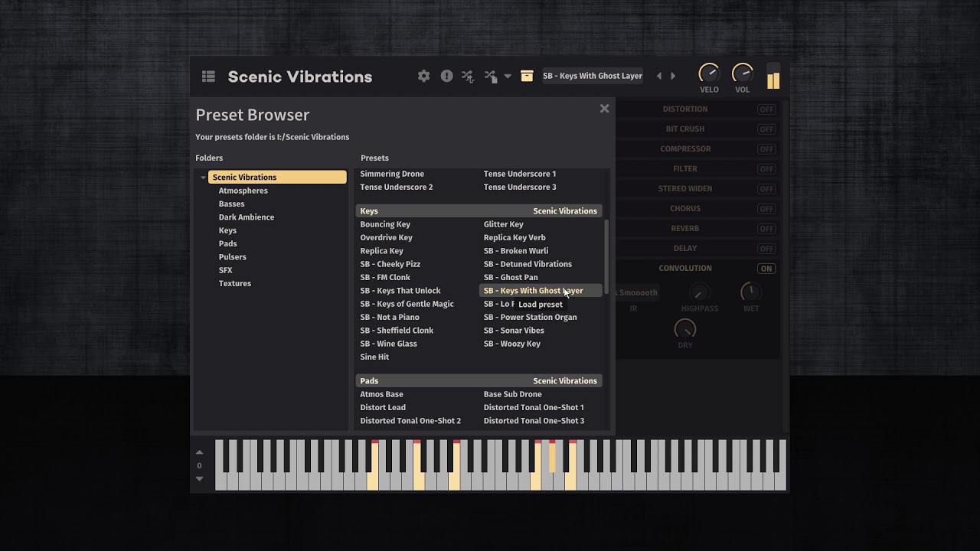Load the SB - Wine Glass preset
980x551 pixels.
[x=388, y=344]
